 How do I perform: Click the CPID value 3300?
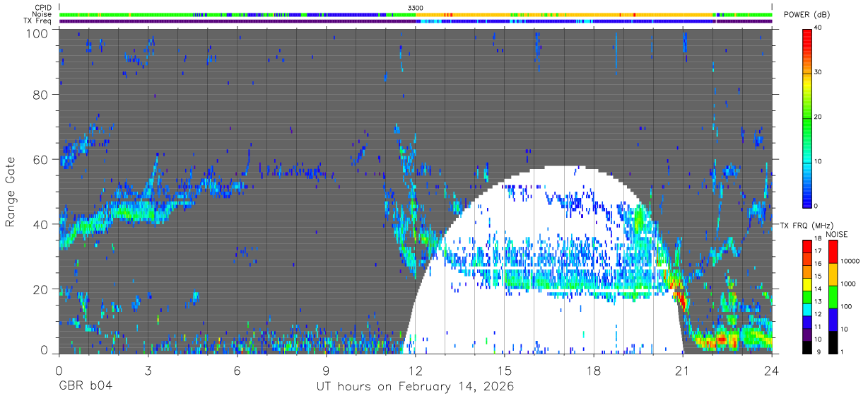(x=416, y=8)
